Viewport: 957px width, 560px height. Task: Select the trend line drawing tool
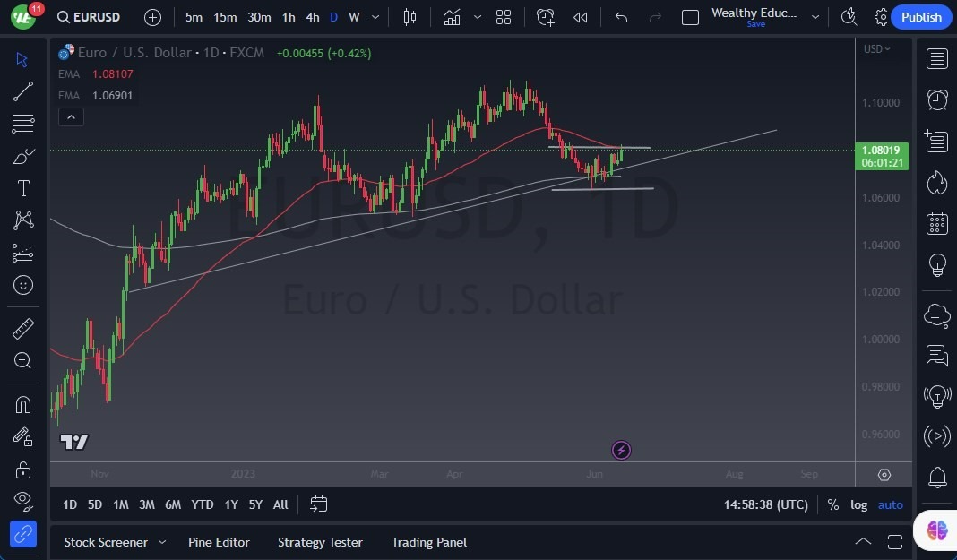tap(23, 91)
